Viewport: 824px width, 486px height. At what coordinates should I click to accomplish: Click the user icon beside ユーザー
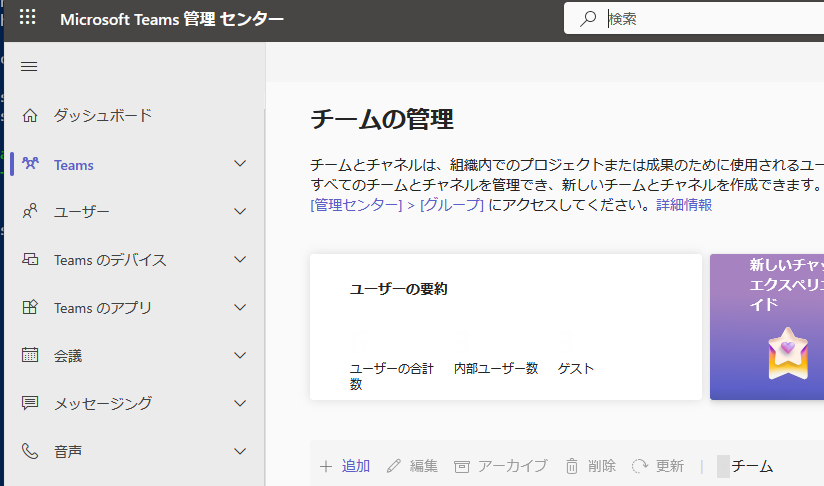(x=30, y=211)
